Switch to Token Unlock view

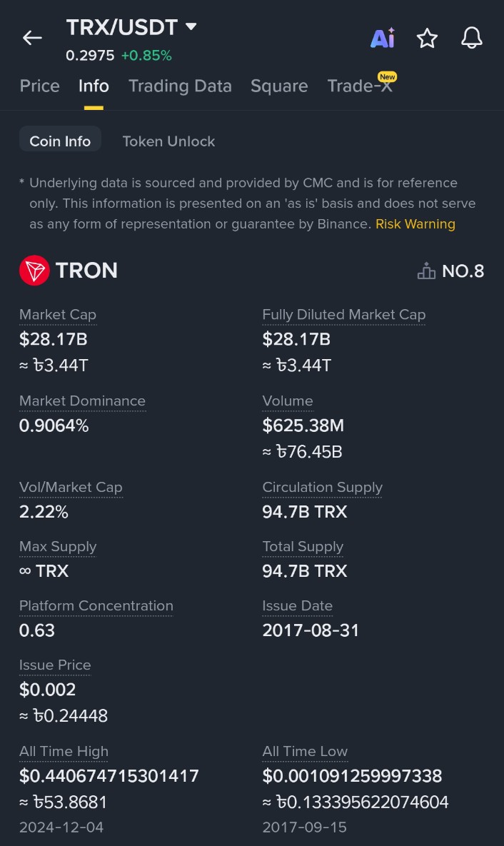pos(168,141)
